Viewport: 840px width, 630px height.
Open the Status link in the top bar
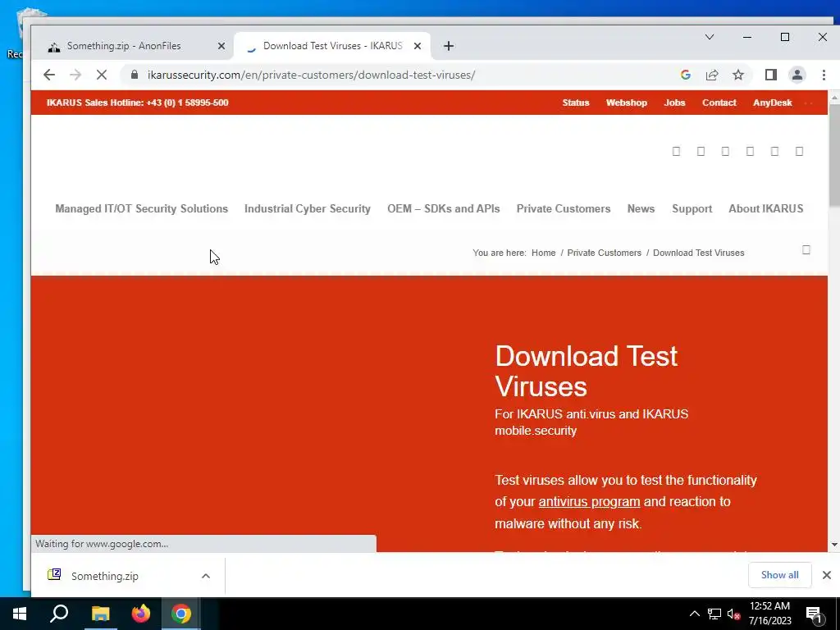point(575,103)
